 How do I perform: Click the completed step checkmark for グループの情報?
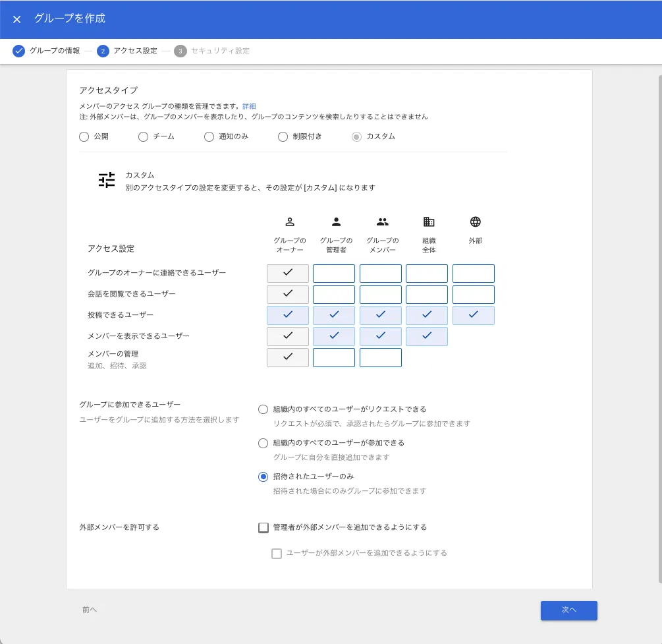18,51
